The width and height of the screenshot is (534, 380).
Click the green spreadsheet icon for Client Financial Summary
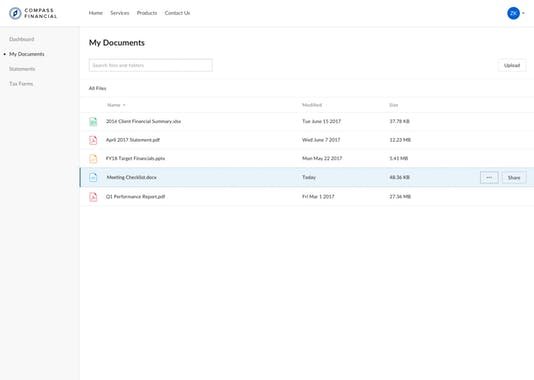tap(93, 122)
